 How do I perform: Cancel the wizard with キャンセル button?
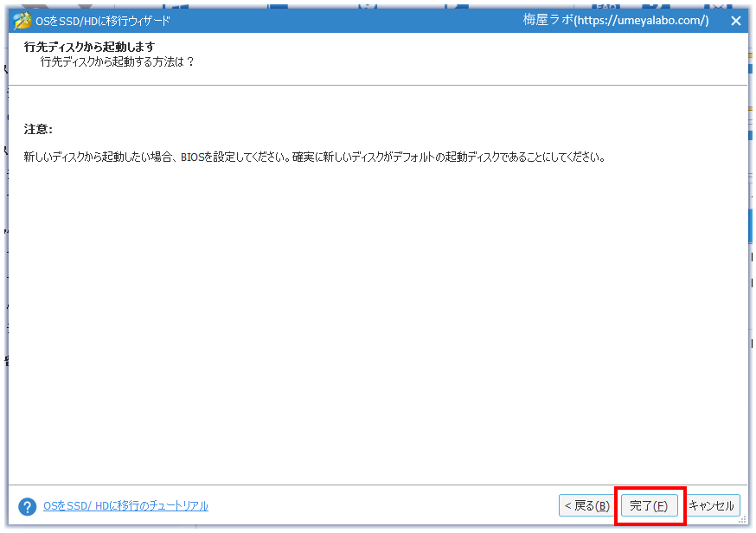click(x=712, y=505)
